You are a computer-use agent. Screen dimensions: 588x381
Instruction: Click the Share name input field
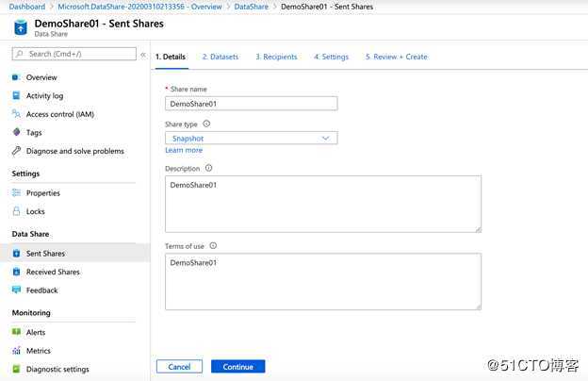click(x=252, y=104)
